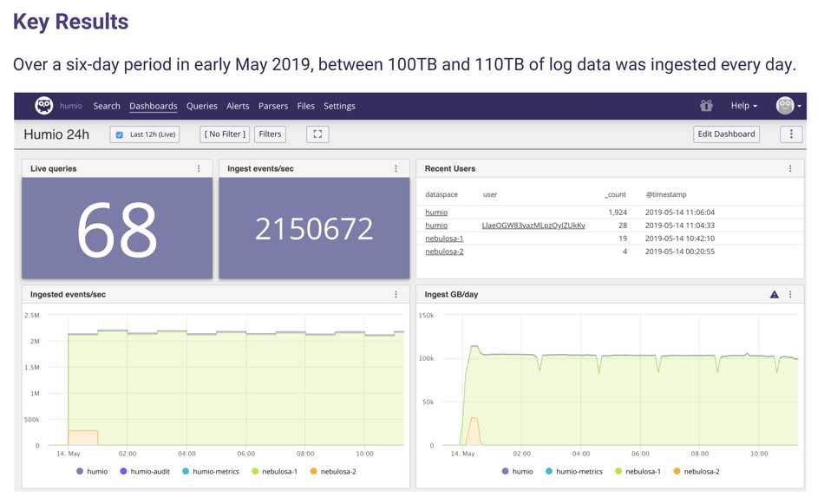Open the No Filter selector
The width and height of the screenshot is (824, 504).
coord(225,134)
